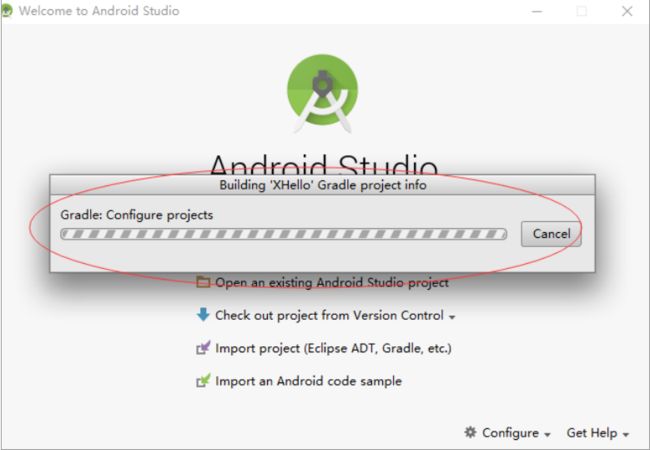This screenshot has width=650, height=450.
Task: Click the Import project arrow icon
Action: point(203,348)
